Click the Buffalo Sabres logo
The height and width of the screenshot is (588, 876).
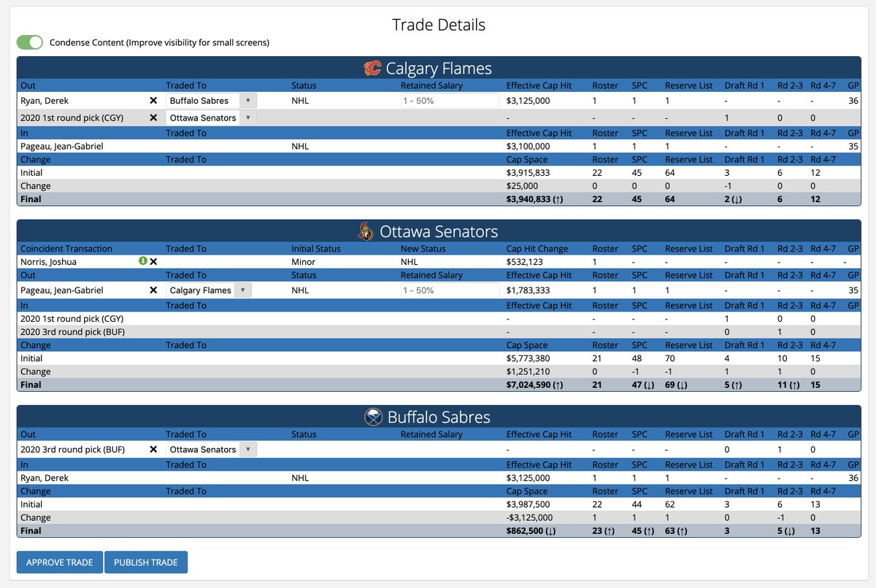tap(373, 417)
